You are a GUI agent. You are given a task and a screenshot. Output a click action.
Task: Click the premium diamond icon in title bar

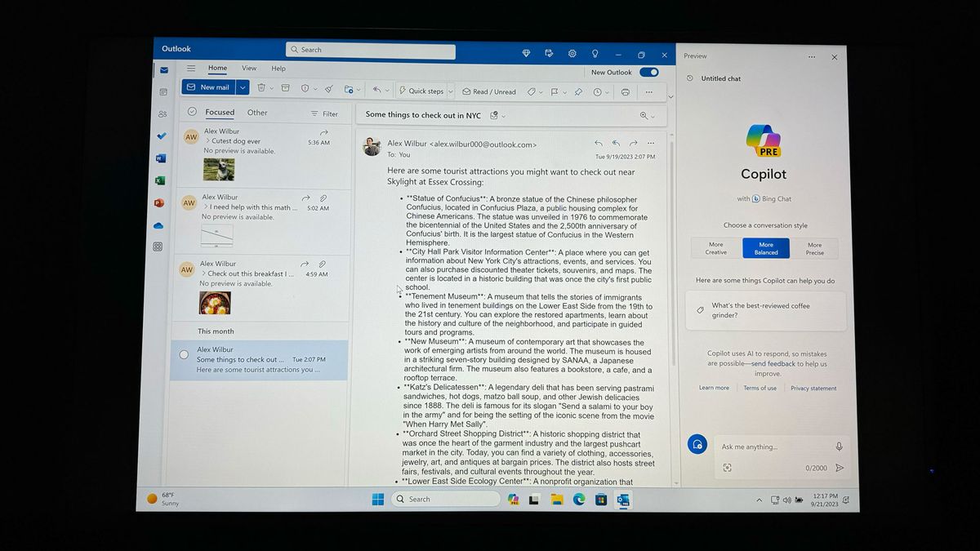(526, 54)
